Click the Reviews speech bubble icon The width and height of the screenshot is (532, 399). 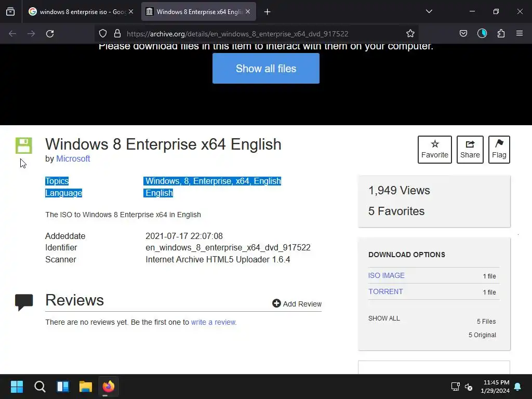[24, 302]
